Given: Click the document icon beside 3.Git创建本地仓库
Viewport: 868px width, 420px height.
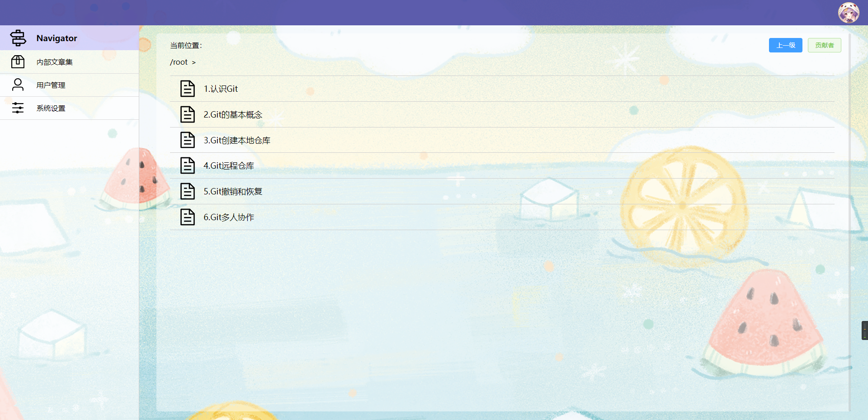Looking at the screenshot, I should (188, 140).
